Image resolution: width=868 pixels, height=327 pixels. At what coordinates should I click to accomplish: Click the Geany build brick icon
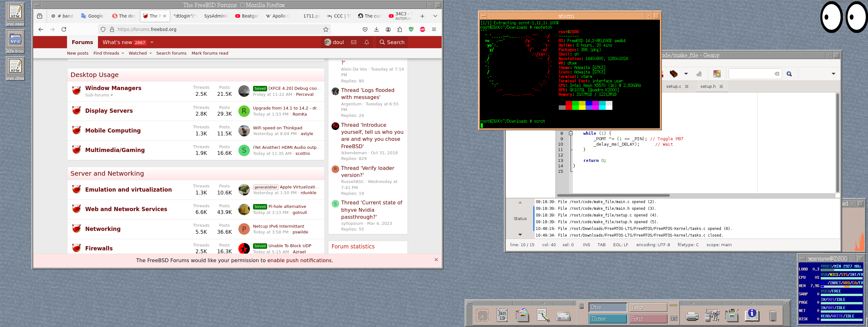click(673, 73)
